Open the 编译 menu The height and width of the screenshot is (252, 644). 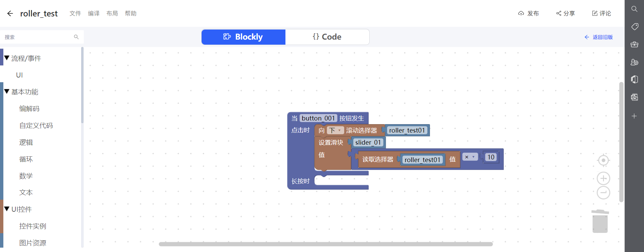click(x=94, y=13)
